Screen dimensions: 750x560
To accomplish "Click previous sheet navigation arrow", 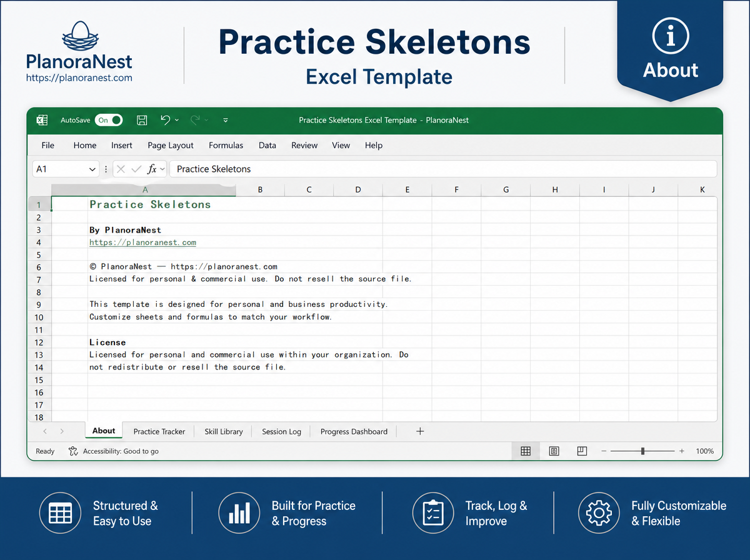I will click(45, 431).
